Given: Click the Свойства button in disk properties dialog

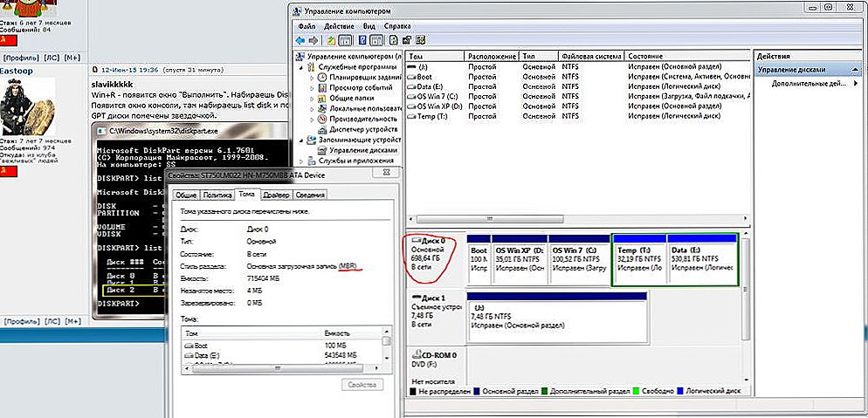Looking at the screenshot, I should 362,384.
